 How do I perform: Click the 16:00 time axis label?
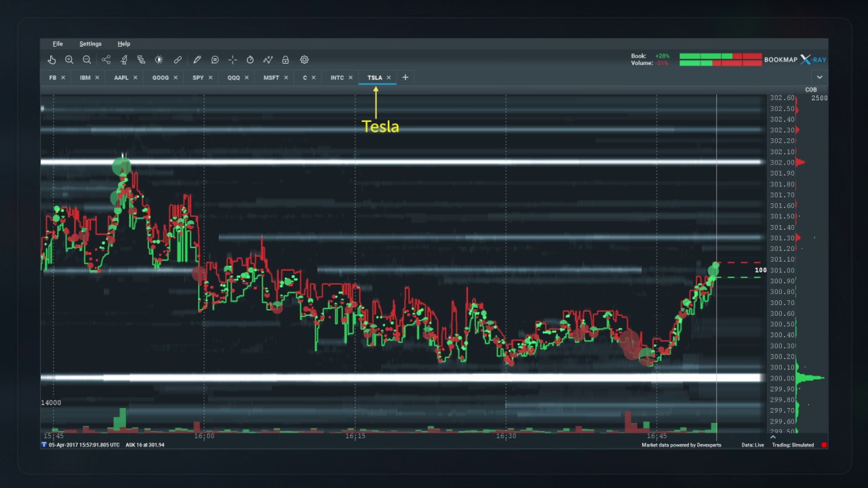tap(204, 436)
